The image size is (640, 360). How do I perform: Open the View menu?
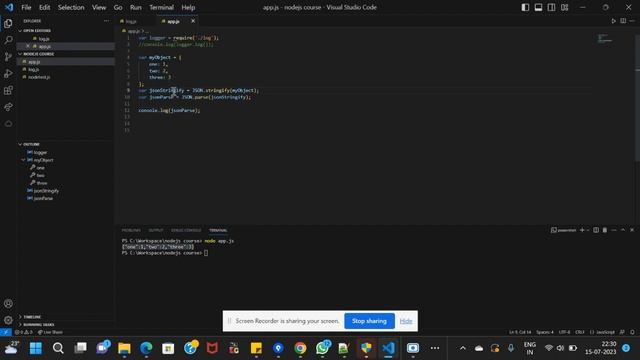(x=99, y=7)
